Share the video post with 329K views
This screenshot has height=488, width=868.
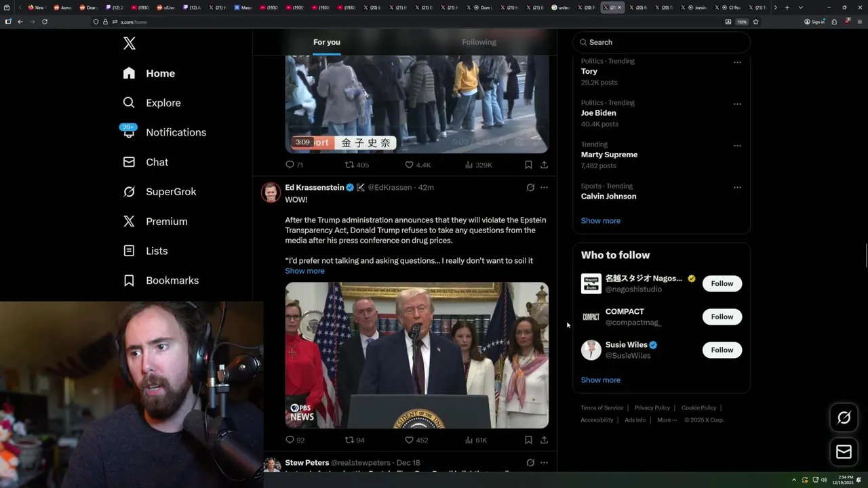tap(544, 165)
